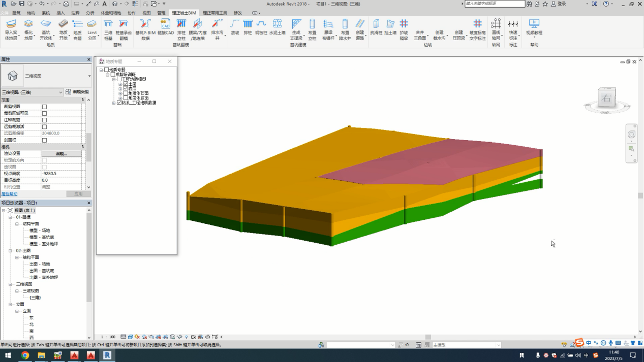Click the 放坡 slope tool icon
644x362 pixels.
pos(235,24)
